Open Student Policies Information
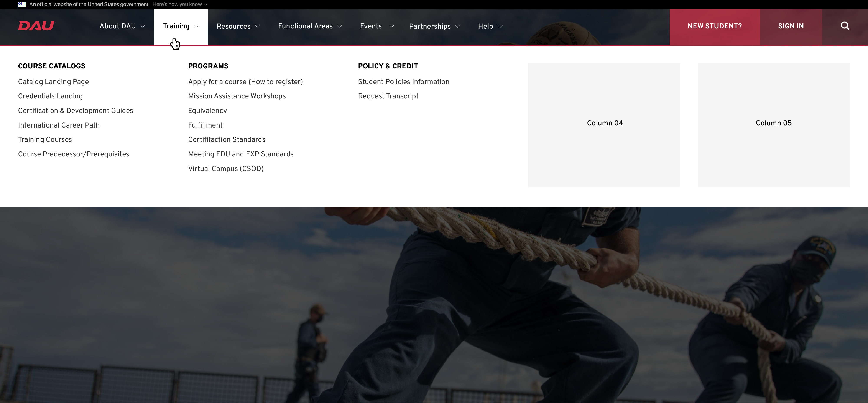868x403 pixels. tap(404, 82)
